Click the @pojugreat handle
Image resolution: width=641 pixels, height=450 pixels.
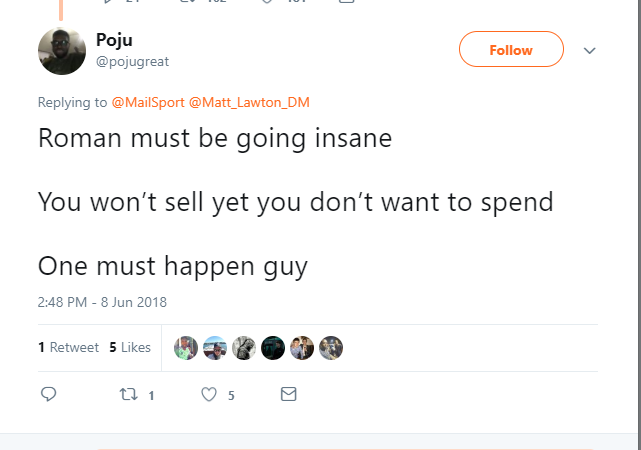point(132,61)
